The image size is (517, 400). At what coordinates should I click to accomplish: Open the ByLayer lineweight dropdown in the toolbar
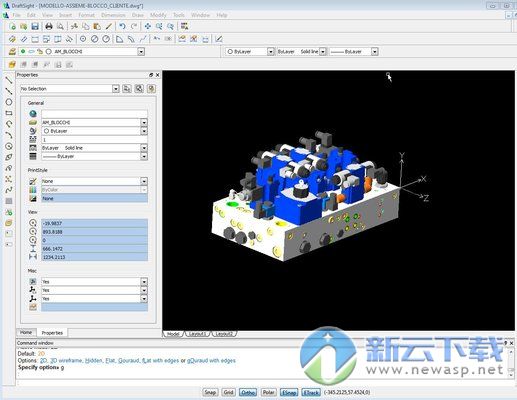coord(375,52)
